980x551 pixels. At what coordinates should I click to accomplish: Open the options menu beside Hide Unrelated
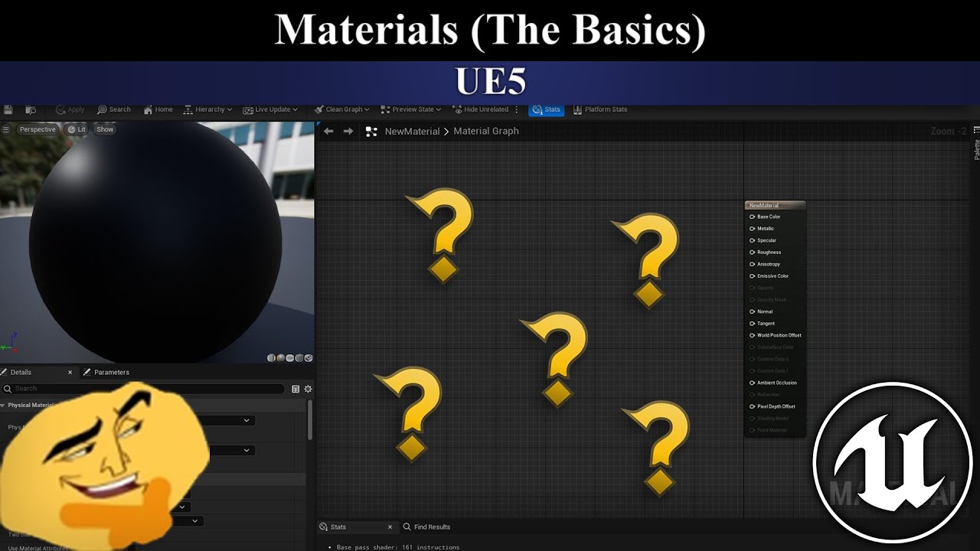point(517,109)
